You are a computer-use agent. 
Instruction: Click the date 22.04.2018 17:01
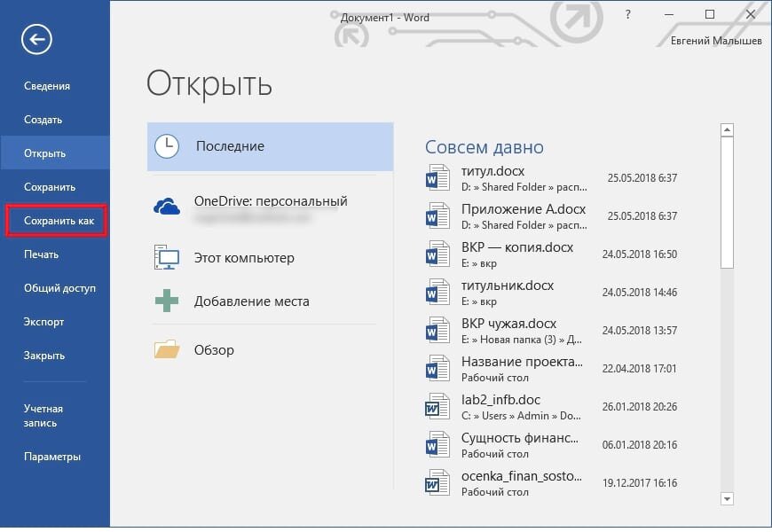tap(640, 369)
